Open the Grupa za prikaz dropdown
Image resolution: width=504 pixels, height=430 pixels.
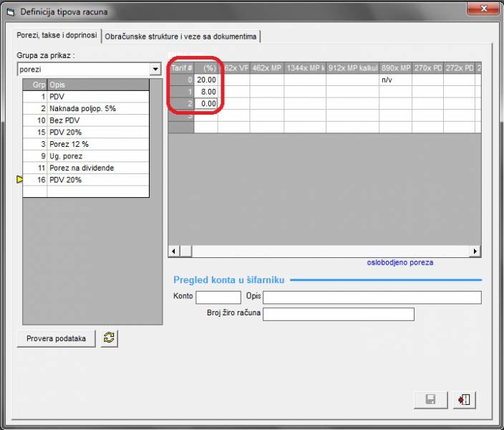[x=155, y=70]
